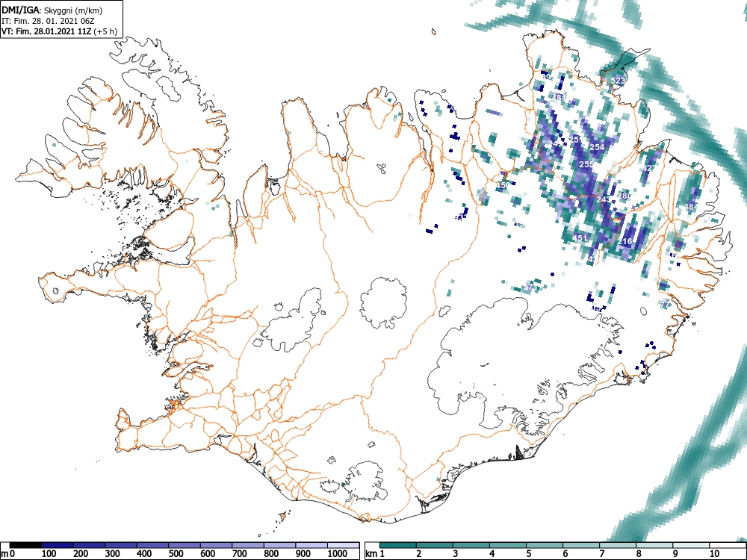This screenshot has width=747, height=560.
Task: Click the 'VT: Fim. 28.01.2021 11Z (+5 h)' line
Action: (59, 31)
